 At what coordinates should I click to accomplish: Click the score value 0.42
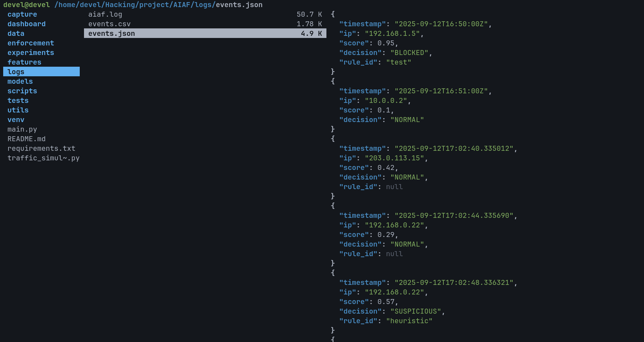coord(386,168)
